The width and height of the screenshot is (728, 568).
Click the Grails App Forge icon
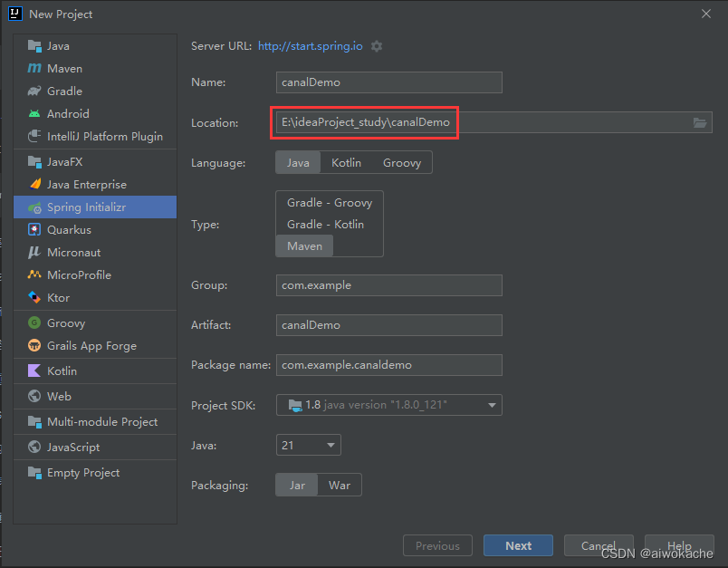(x=34, y=345)
